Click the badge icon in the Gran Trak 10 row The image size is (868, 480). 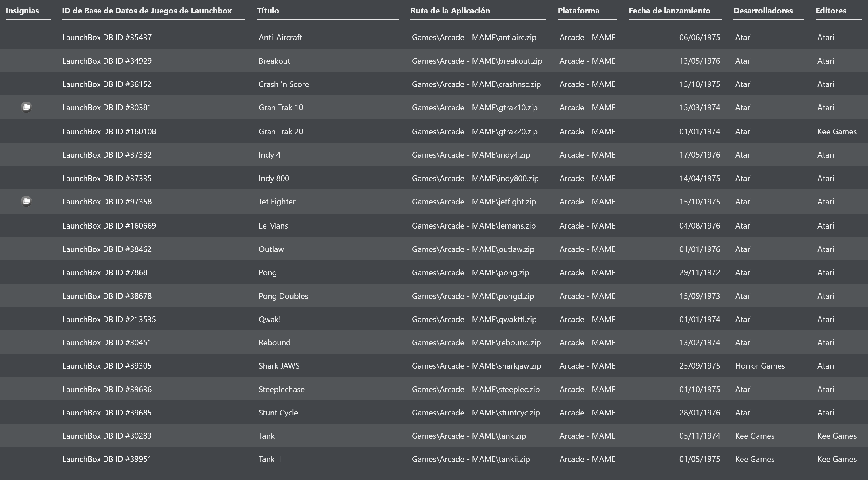coord(26,107)
